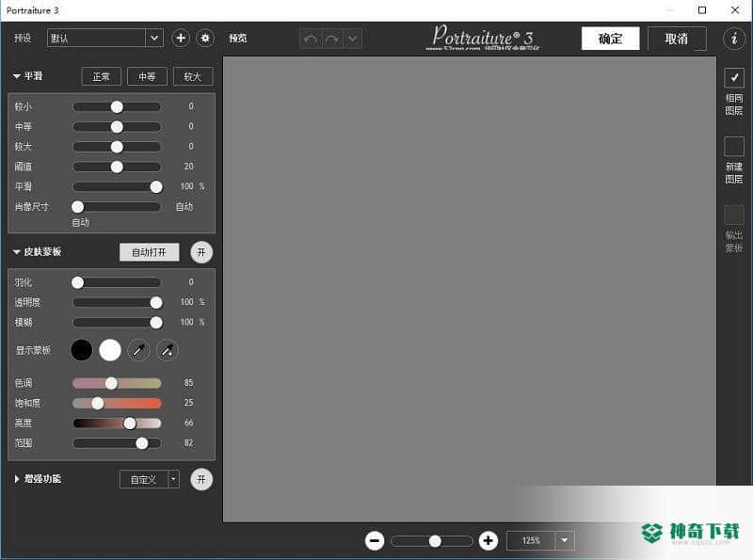Screen dimensions: 753x560
Task: Toggle enhancements 开 switch
Action: (x=201, y=479)
